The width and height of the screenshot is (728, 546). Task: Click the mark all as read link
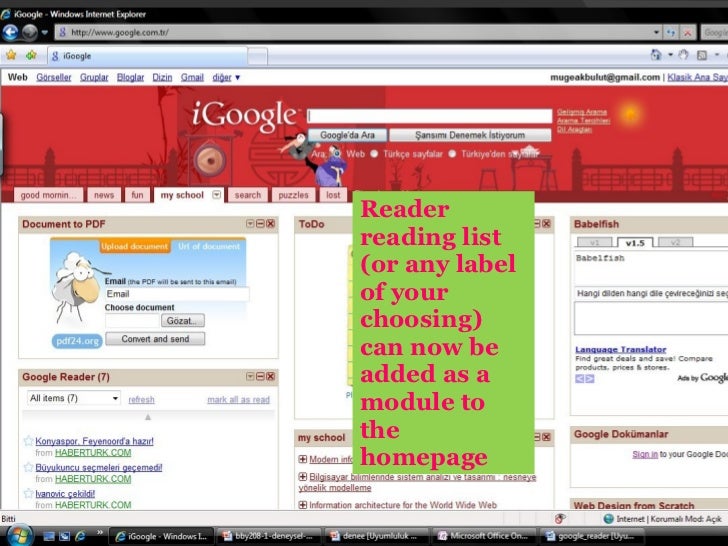click(238, 399)
